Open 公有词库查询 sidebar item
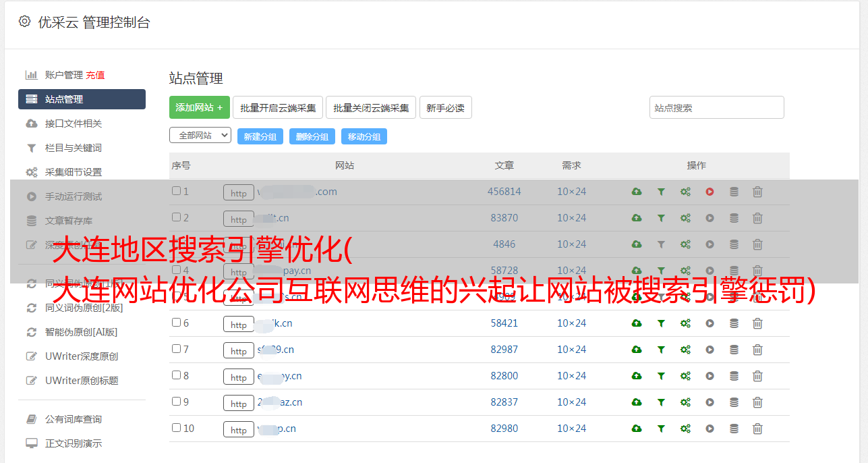868x463 pixels. 73,419
